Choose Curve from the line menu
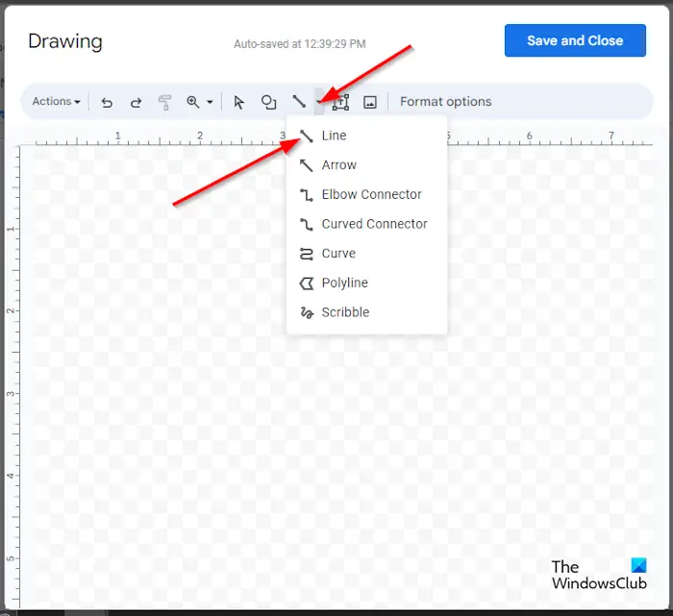The width and height of the screenshot is (673, 616). point(366,254)
